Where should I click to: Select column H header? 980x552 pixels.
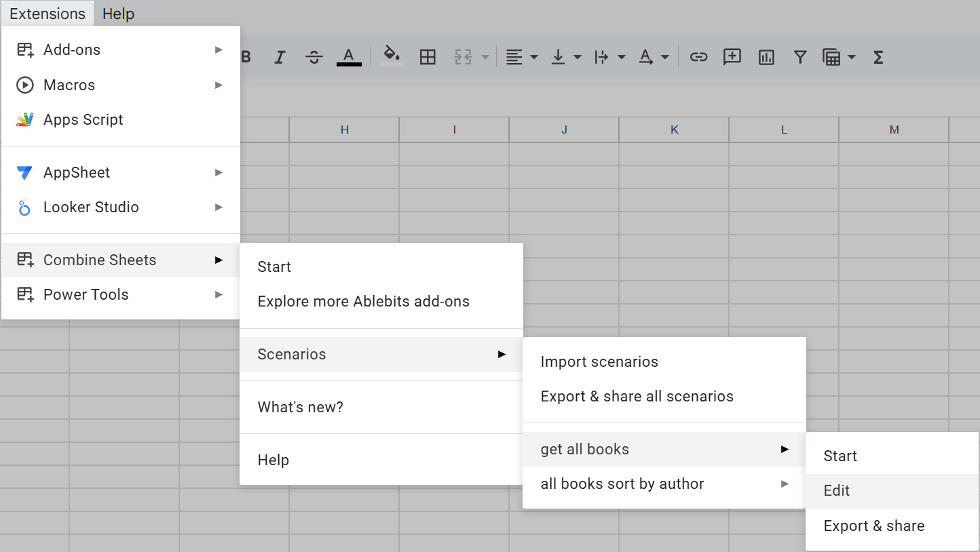[x=345, y=130]
